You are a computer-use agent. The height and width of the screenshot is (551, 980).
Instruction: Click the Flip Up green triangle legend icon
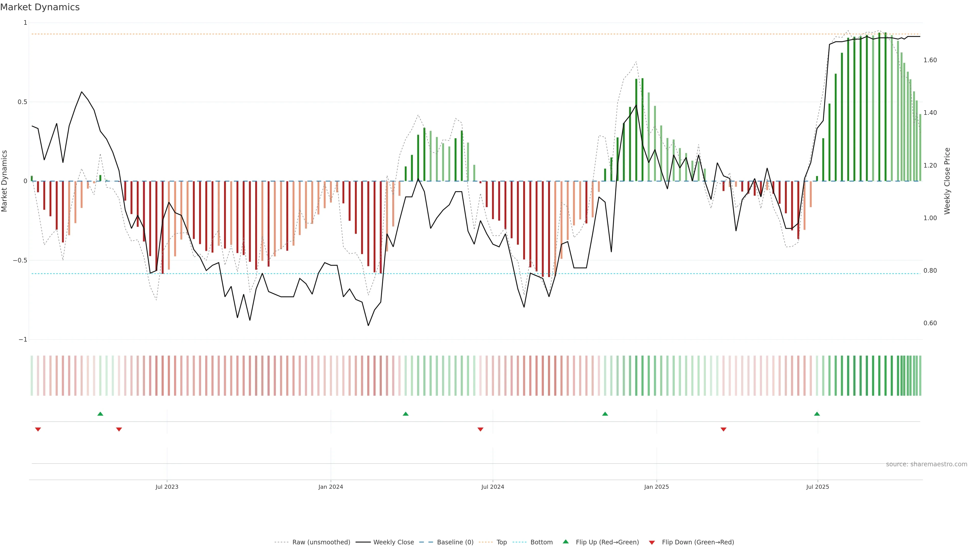[x=566, y=542]
